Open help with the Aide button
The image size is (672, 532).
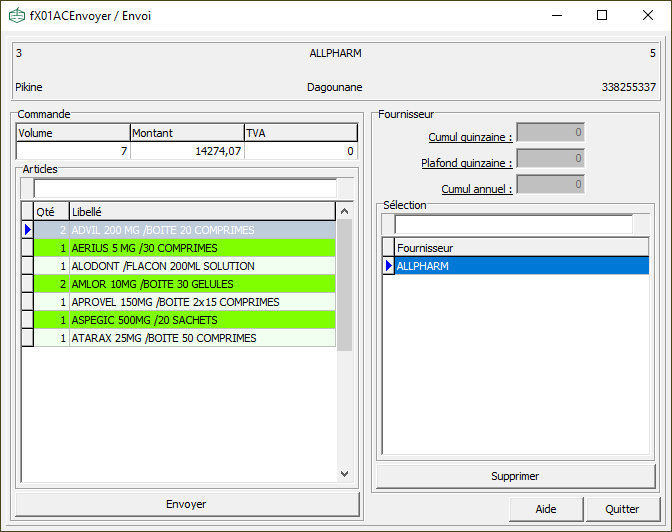point(546,509)
